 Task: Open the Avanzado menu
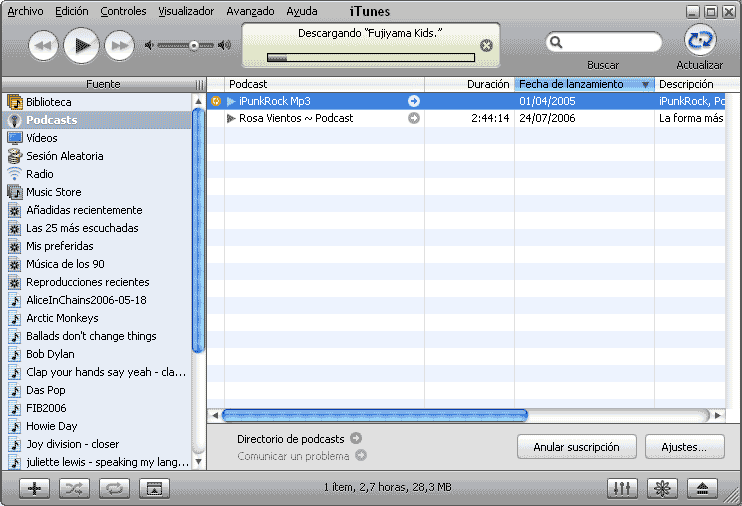click(250, 11)
